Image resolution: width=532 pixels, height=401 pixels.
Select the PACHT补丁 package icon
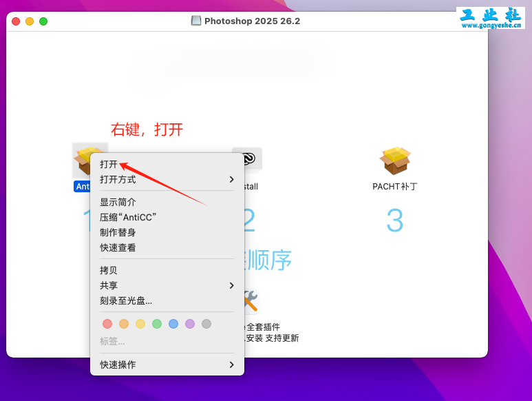(395, 161)
